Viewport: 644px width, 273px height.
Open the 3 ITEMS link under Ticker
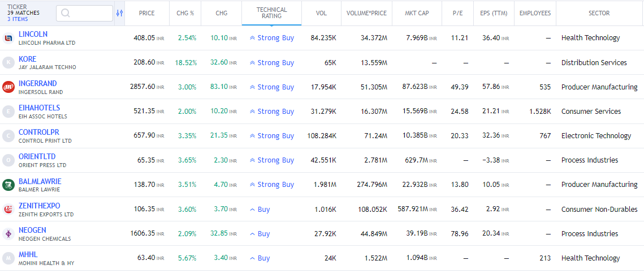(18, 19)
